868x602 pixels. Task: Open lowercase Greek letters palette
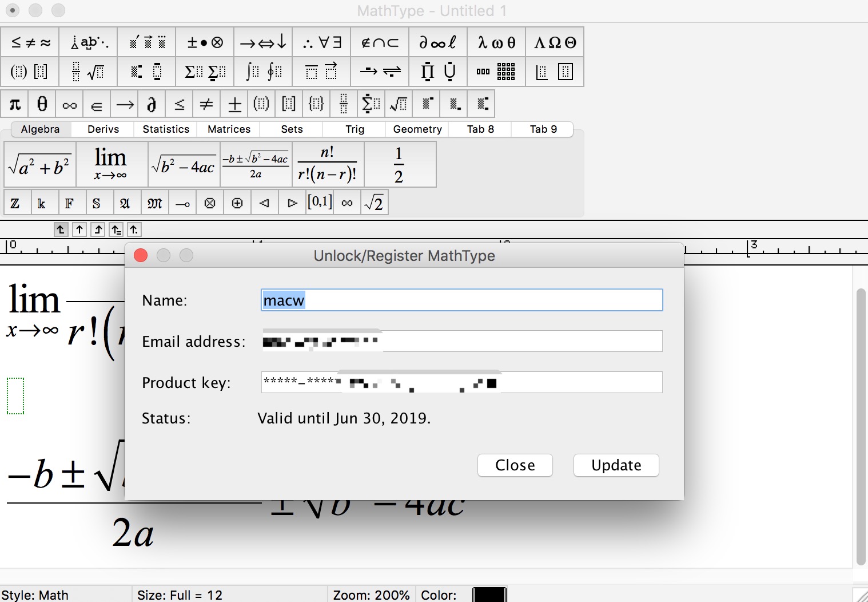[497, 42]
